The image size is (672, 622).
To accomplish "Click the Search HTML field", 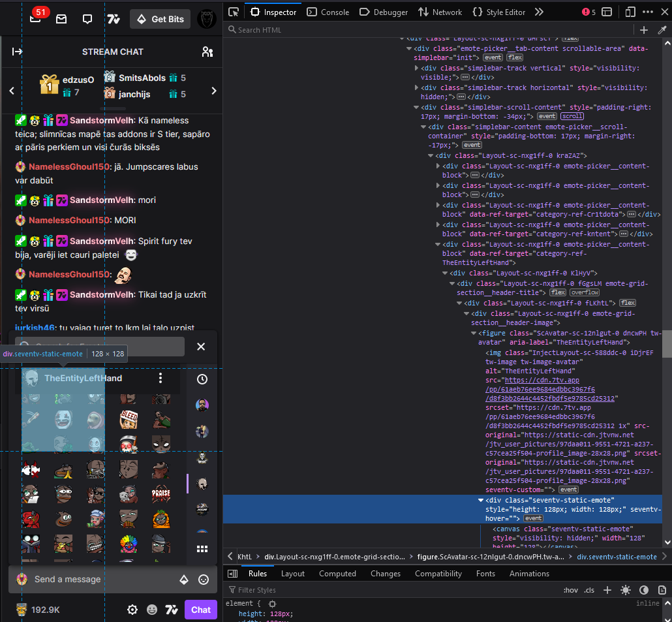I will (429, 29).
